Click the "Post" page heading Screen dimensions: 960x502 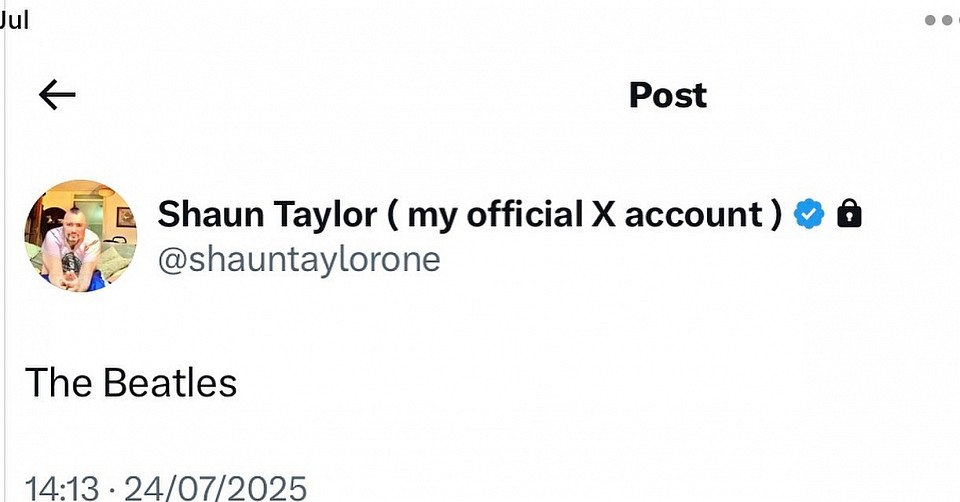click(667, 95)
